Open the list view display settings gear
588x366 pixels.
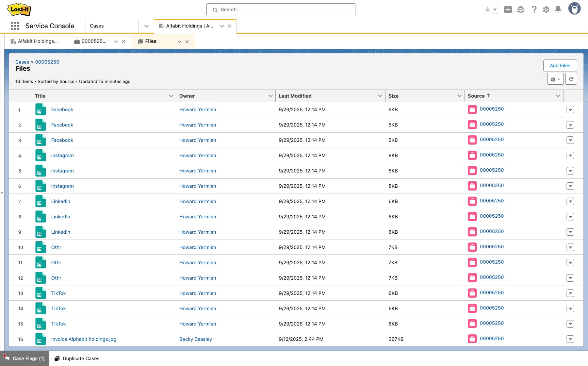554,79
